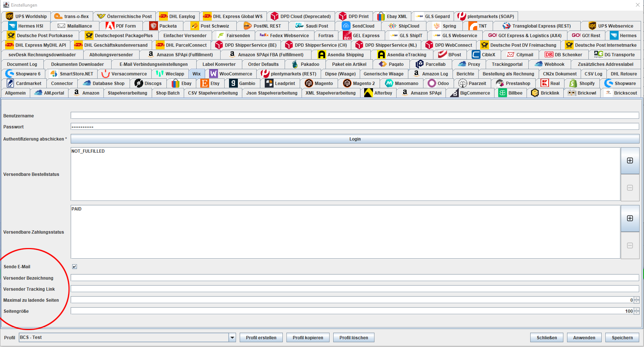
Task: Switch to Weclapp tab
Action: [x=170, y=74]
